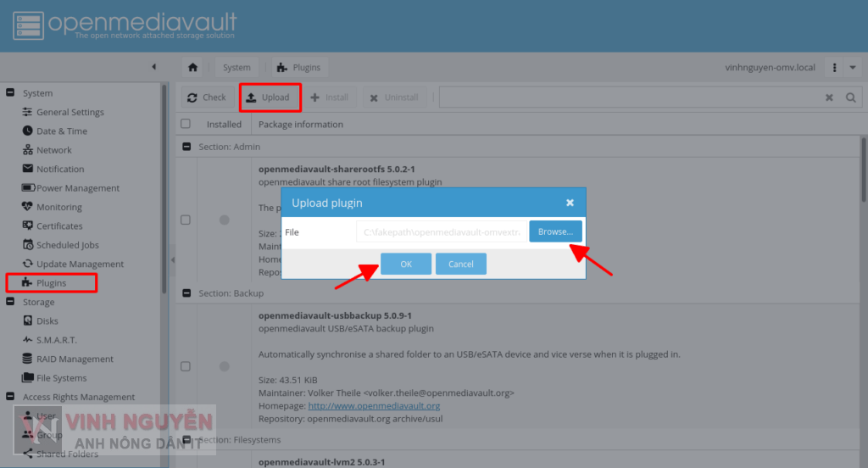Open the vertical dots user menu

[x=835, y=68]
